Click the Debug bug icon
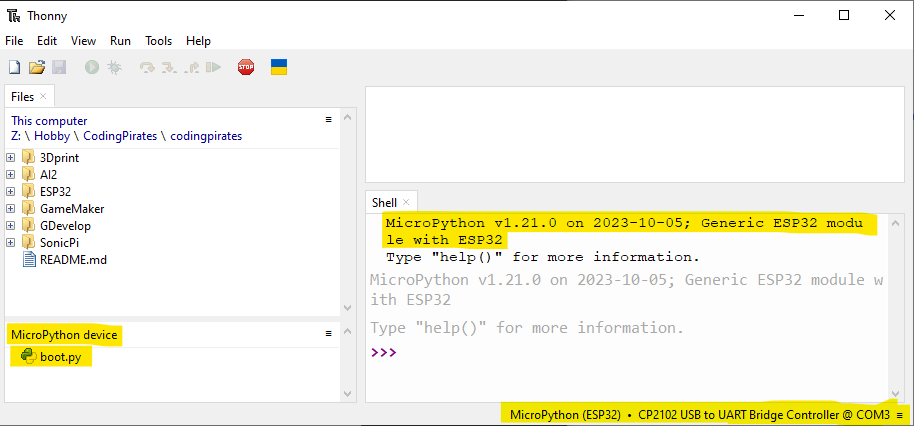 pos(114,67)
